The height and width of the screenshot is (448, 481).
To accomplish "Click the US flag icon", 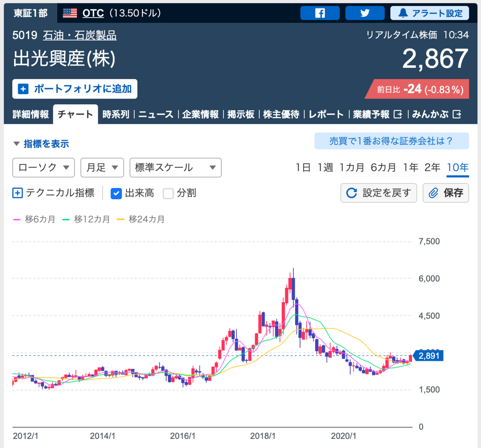I will (x=70, y=13).
